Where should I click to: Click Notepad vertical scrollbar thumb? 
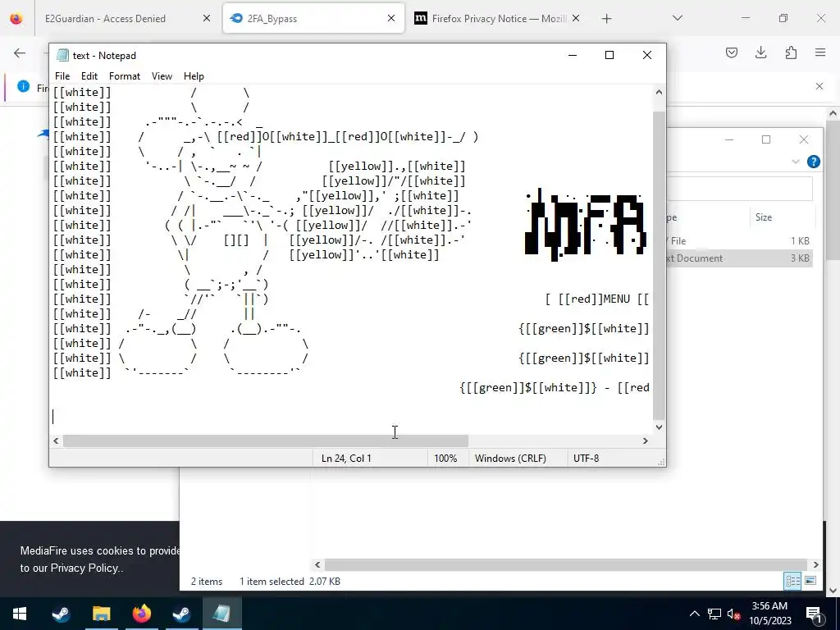pos(659,266)
